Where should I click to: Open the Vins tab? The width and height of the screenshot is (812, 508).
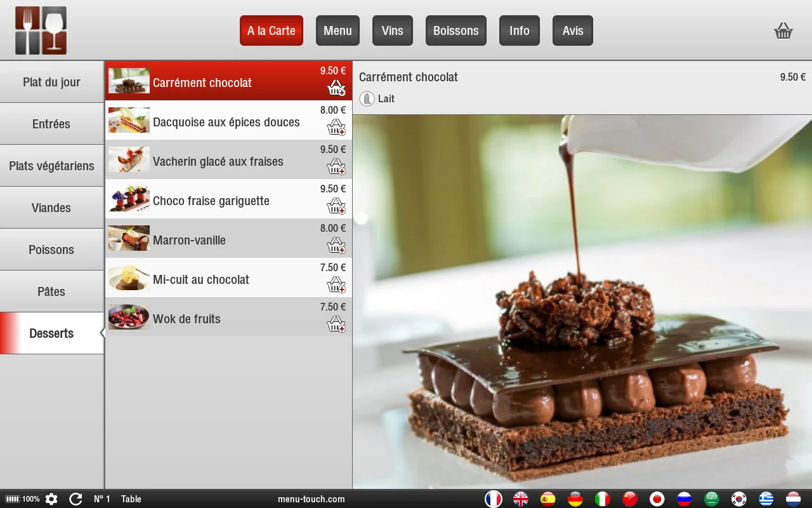click(x=392, y=30)
